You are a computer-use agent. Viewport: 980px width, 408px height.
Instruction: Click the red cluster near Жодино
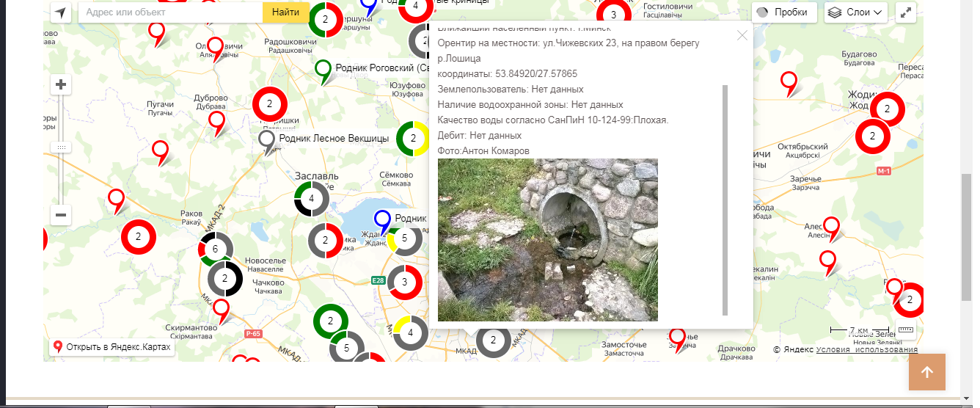pyautogui.click(x=887, y=110)
